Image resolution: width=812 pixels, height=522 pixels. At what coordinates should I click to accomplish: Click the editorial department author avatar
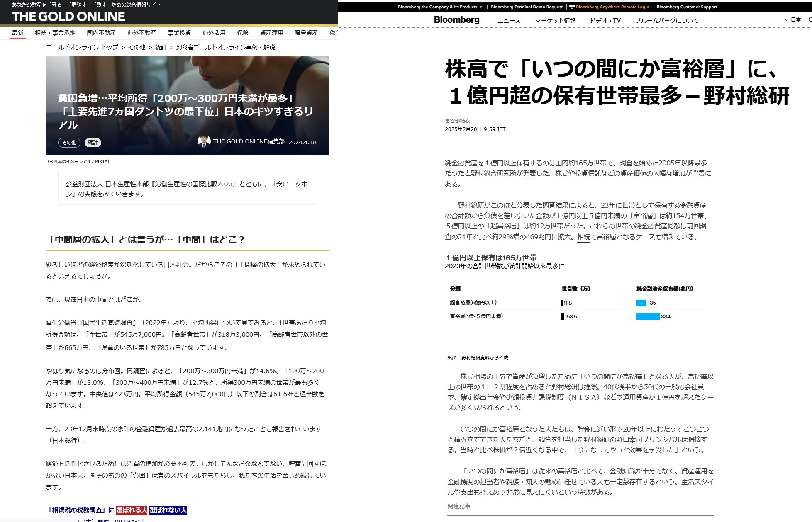click(x=204, y=141)
